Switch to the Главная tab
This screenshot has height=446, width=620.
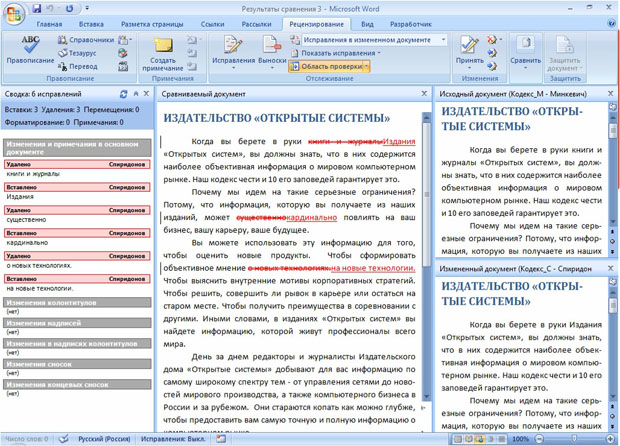tap(49, 24)
